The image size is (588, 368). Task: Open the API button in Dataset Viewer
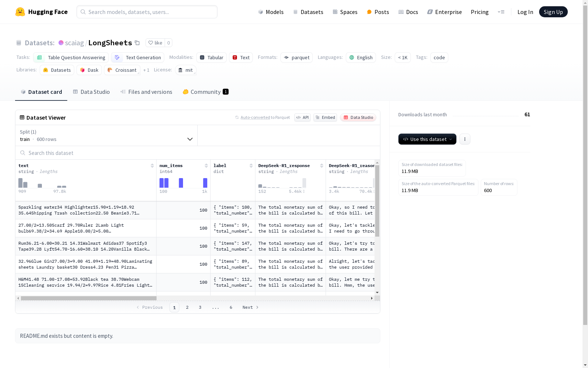click(x=302, y=117)
